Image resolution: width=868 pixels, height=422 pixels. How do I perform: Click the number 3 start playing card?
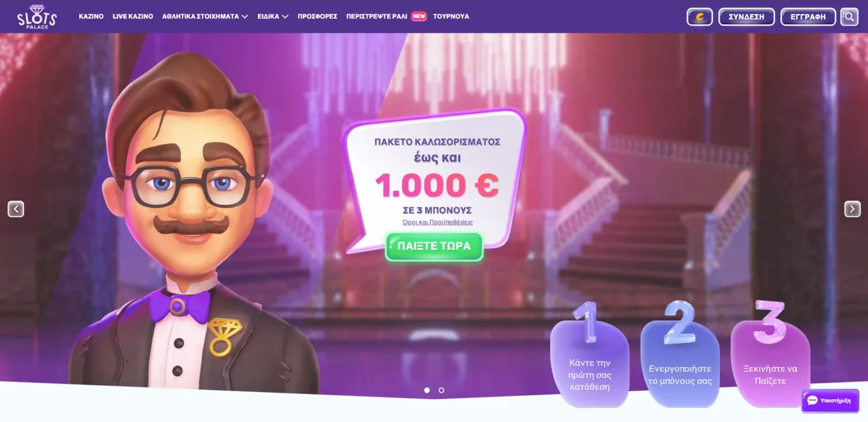point(770,354)
